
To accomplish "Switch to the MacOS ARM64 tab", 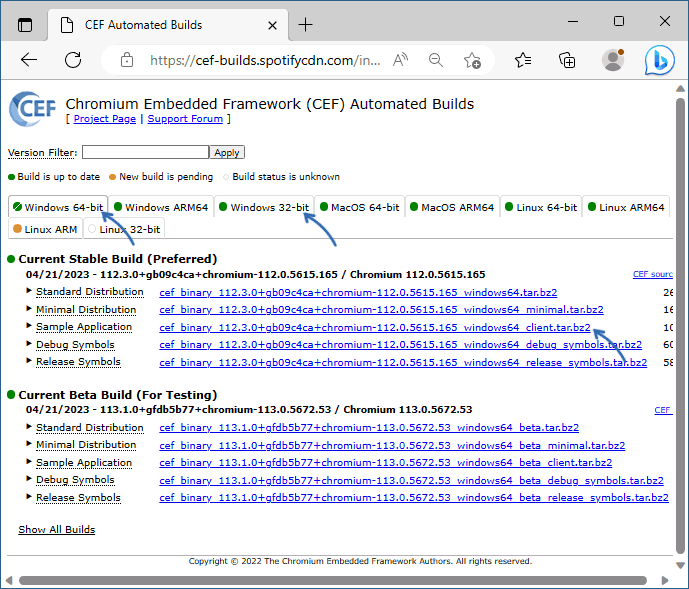I will (x=452, y=207).
